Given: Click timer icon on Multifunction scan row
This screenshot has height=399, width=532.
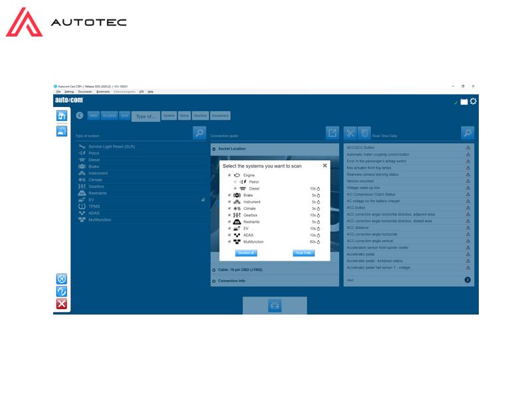Looking at the screenshot, I should point(319,242).
